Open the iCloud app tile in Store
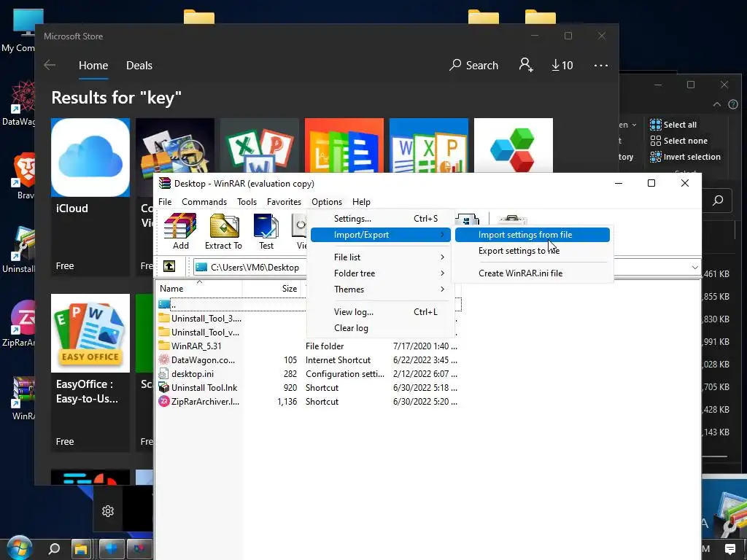 90,197
